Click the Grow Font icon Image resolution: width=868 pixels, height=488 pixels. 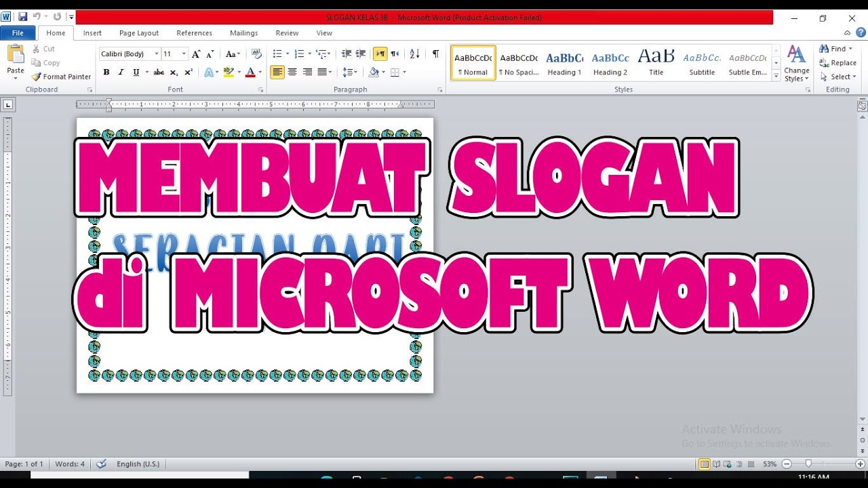tap(196, 54)
